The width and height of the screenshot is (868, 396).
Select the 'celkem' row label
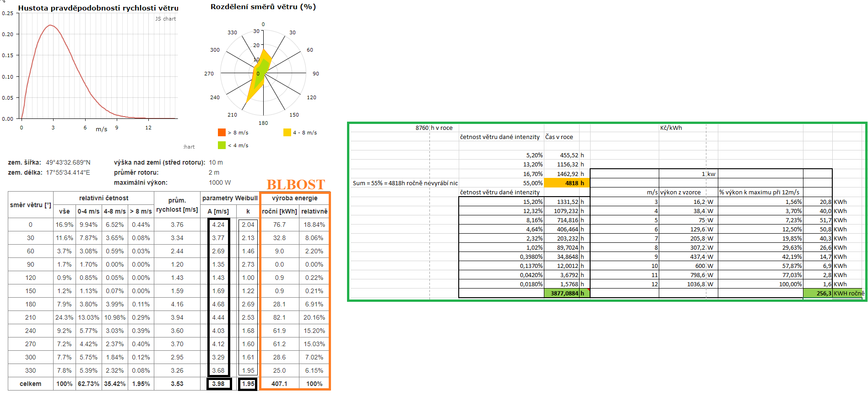click(x=31, y=384)
